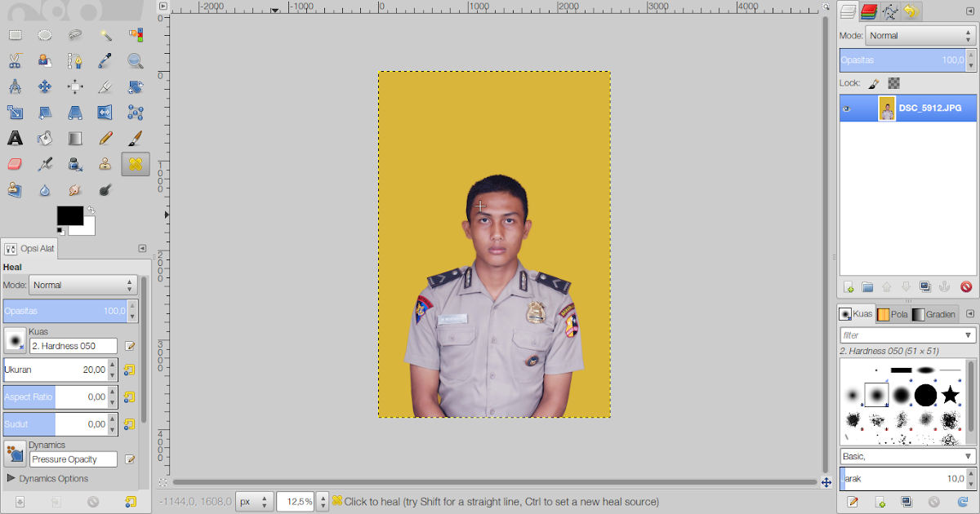Select the Scale tool
The height and width of the screenshot is (514, 980).
tap(15, 113)
